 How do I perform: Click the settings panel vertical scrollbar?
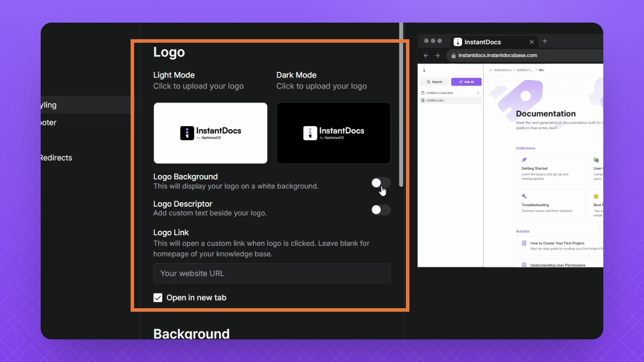click(x=401, y=106)
